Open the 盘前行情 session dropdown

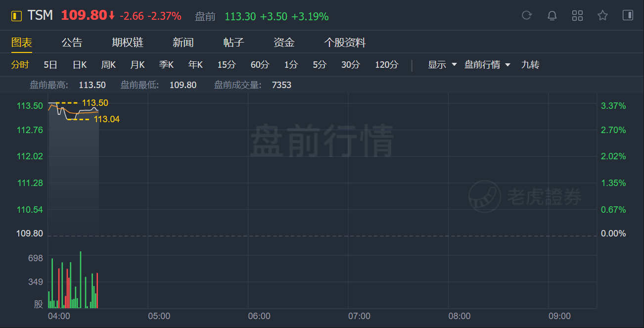click(x=487, y=65)
